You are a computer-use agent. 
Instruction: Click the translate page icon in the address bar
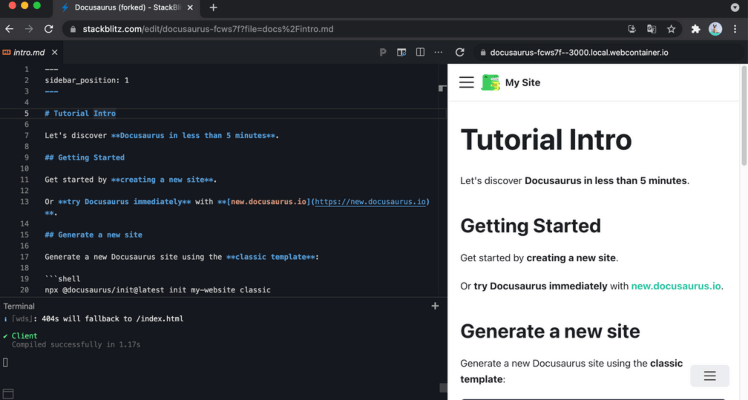coord(651,29)
